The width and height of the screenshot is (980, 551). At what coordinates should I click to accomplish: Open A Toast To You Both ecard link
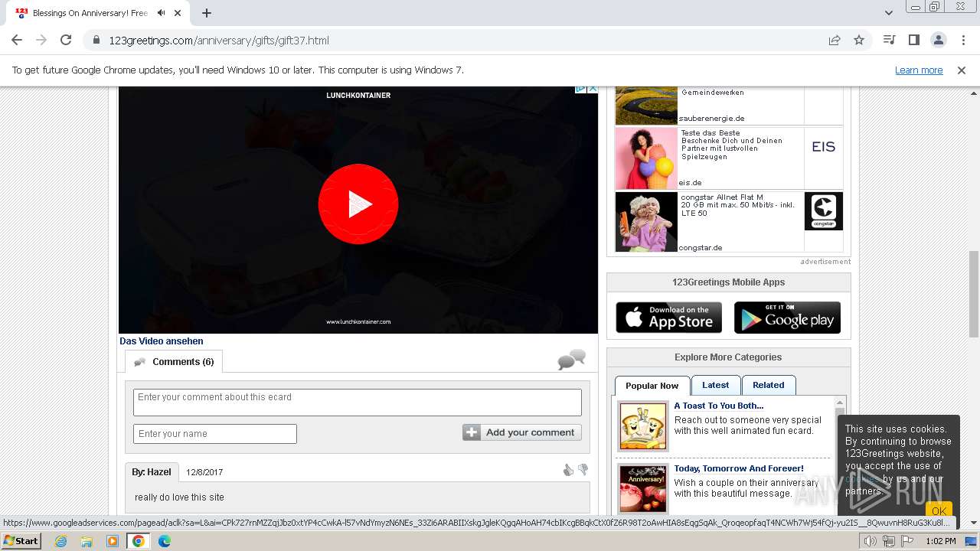pyautogui.click(x=719, y=406)
